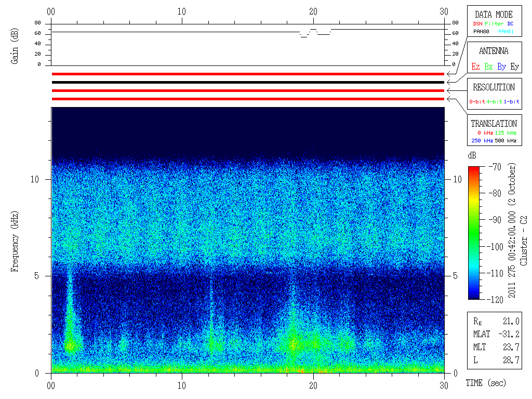Viewport: 532px width, 399px height.
Task: Choose the green Bx antenna label
Action: [488, 66]
